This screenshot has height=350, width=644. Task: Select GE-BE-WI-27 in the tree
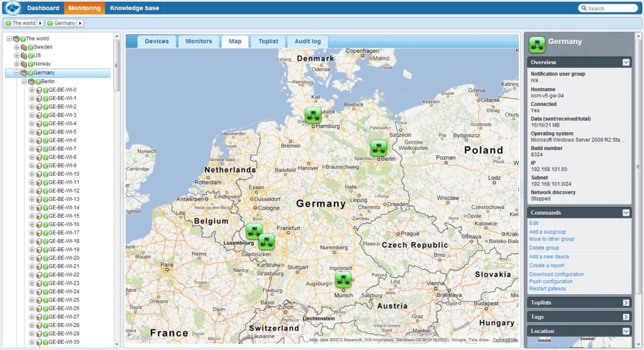point(64,317)
